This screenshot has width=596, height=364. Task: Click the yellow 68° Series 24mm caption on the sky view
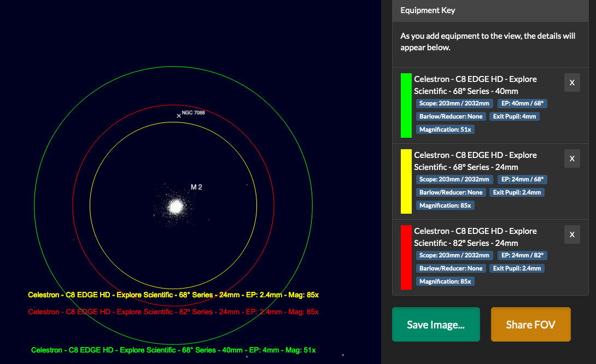(173, 295)
